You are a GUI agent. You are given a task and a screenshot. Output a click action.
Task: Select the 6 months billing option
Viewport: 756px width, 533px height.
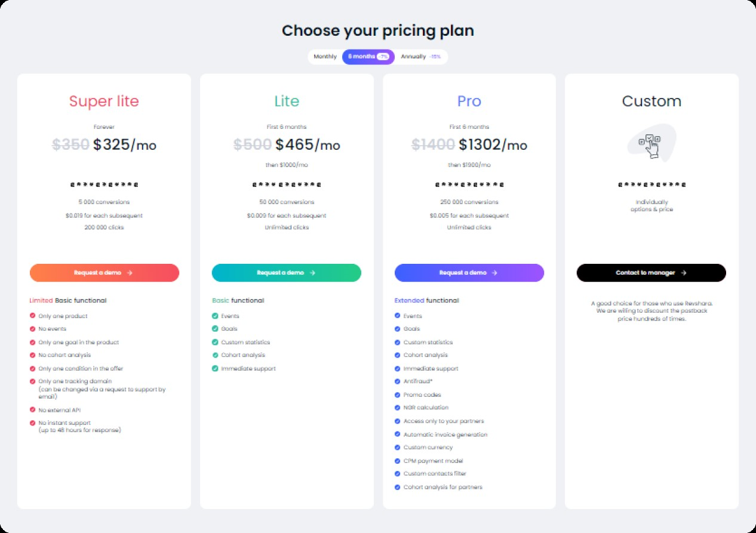368,57
